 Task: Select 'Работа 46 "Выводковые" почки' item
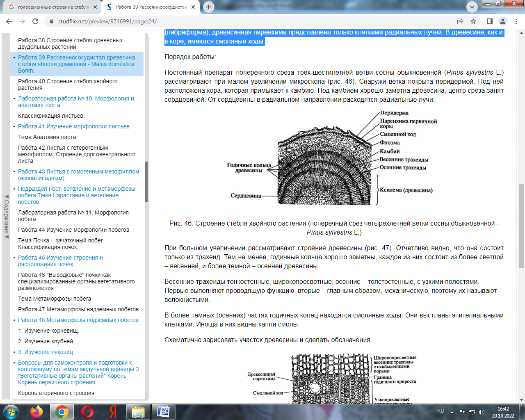click(76, 281)
